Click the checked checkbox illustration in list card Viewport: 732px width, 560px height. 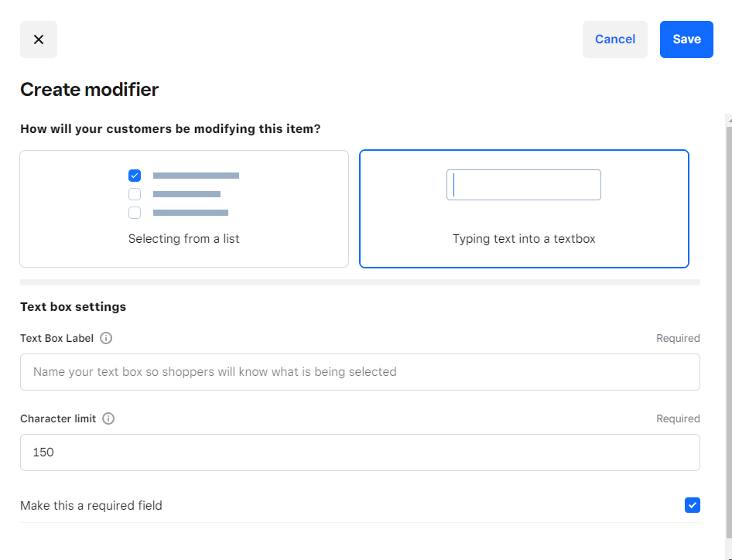[135, 176]
